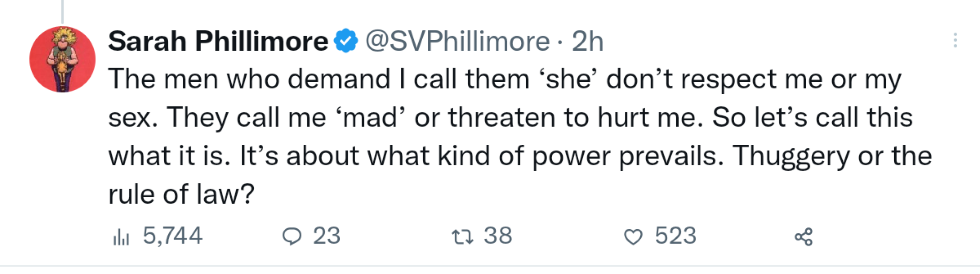Screen dimensions: 980x274
Task: Open the tweet analytics views icon
Action: pos(121,237)
